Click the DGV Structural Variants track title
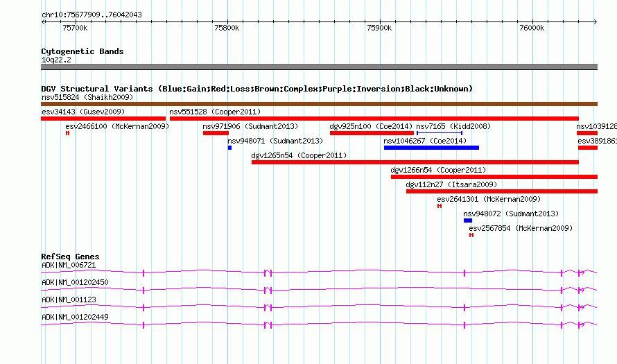 257,89
